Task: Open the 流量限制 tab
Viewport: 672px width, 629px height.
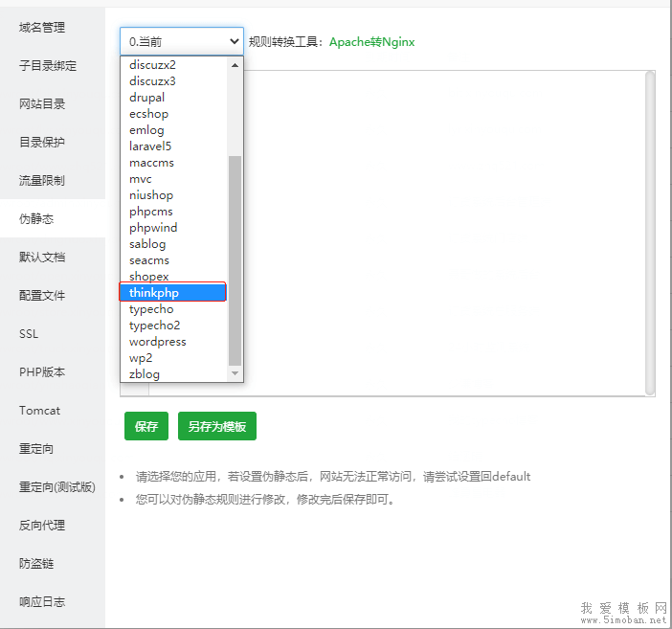Action: 43,181
